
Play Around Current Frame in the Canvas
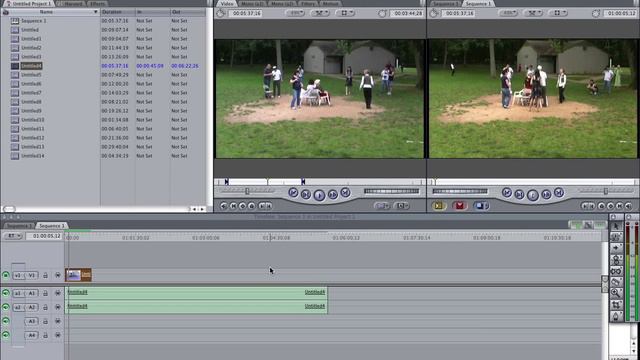point(546,195)
